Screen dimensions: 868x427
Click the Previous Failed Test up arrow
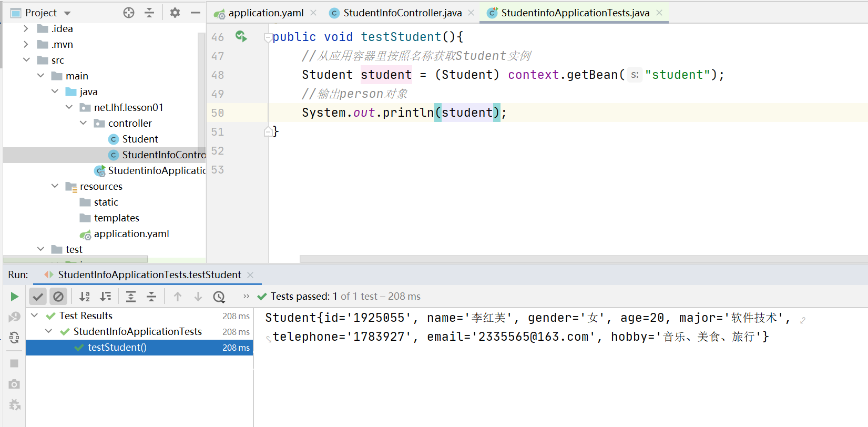click(x=178, y=297)
